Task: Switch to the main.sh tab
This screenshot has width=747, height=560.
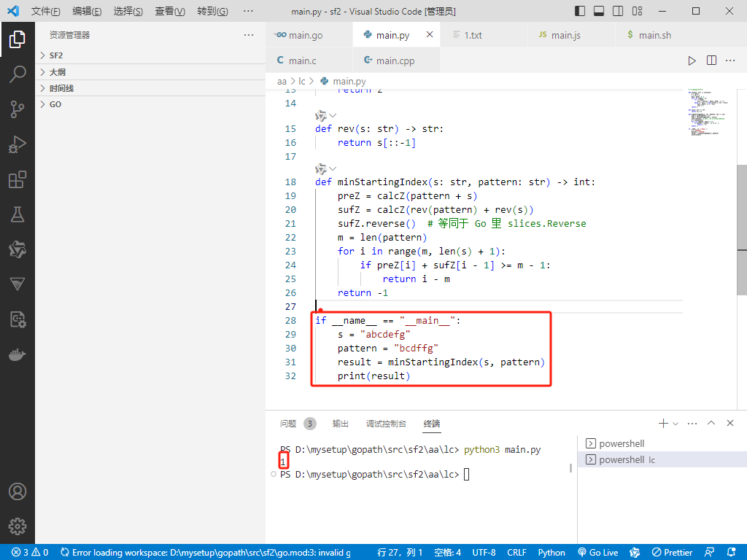Action: (659, 35)
